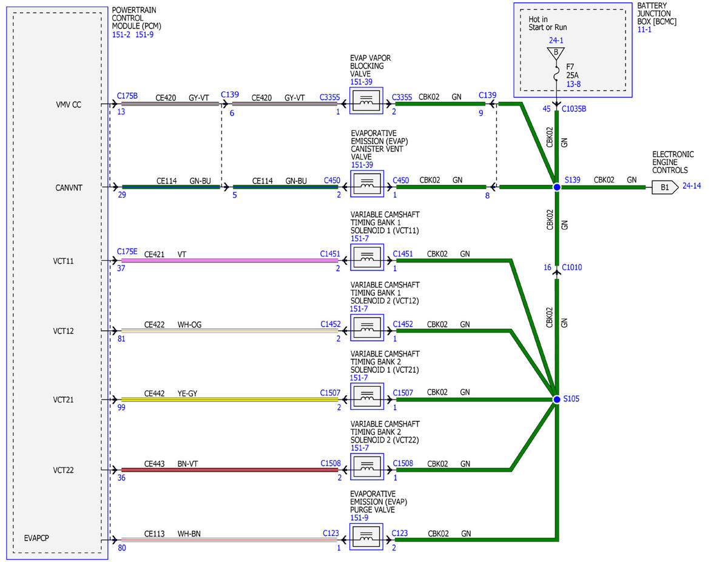The image size is (728, 562).
Task: Select the CE421 VT wire label
Action: point(165,255)
